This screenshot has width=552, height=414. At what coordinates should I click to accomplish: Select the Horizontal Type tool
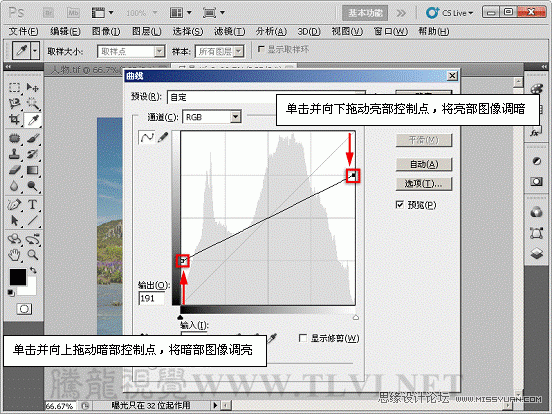[x=33, y=205]
